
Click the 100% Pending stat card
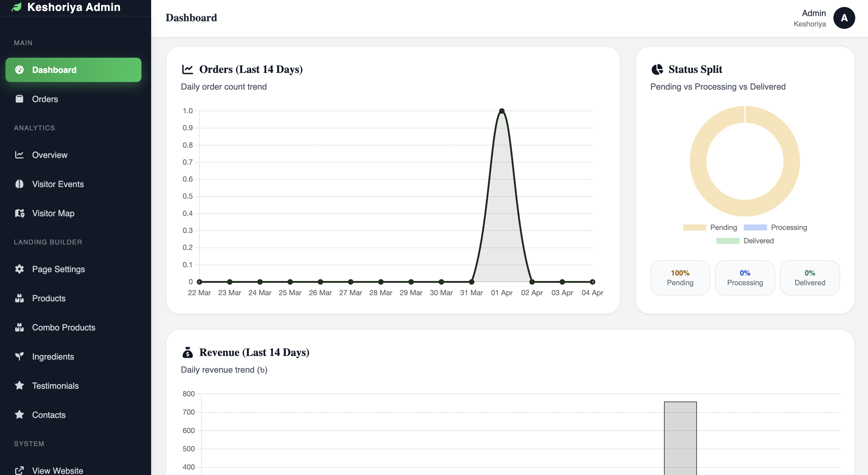pos(680,278)
